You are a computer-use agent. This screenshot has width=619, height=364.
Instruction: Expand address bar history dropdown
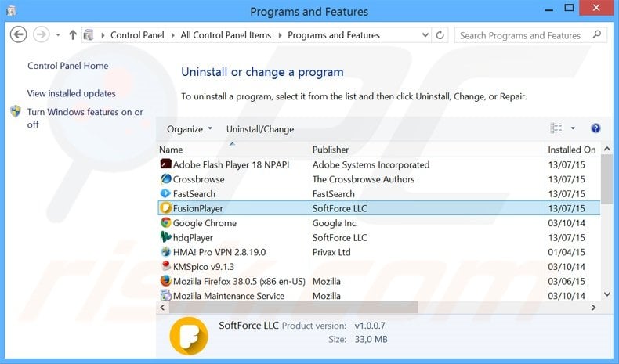coord(425,34)
